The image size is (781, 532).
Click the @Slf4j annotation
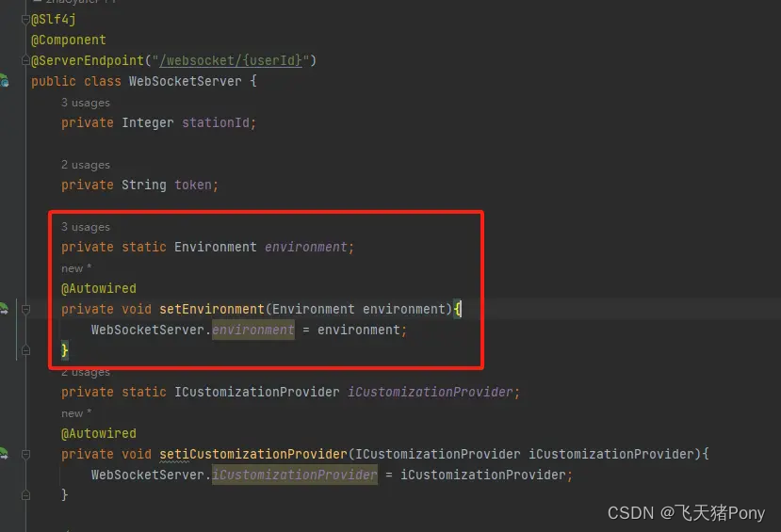(54, 20)
